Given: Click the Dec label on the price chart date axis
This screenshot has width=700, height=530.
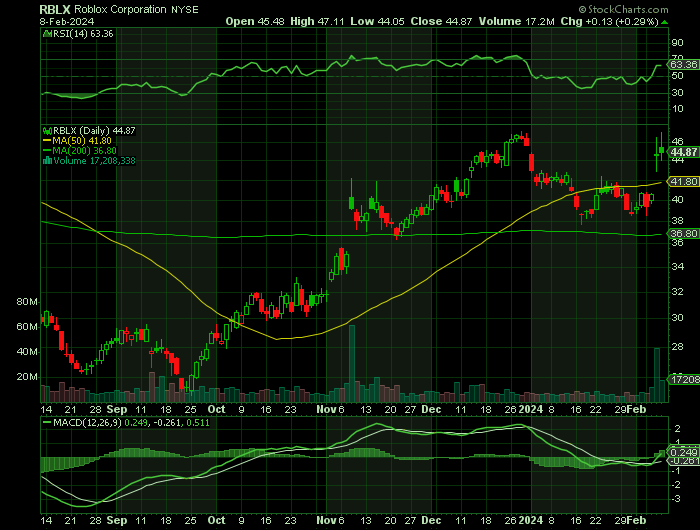Looking at the screenshot, I should [x=431, y=409].
